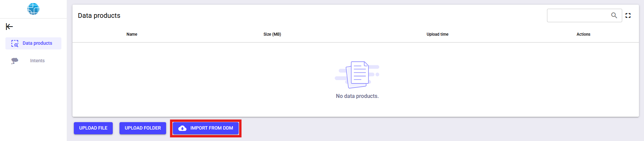Click the magnifier search icon
The height and width of the screenshot is (141, 644).
pos(614,15)
